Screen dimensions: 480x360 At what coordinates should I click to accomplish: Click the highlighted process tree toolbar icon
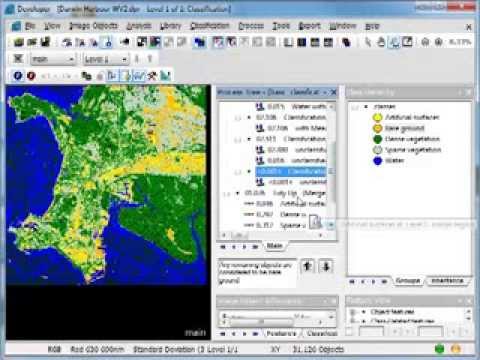tap(112, 76)
